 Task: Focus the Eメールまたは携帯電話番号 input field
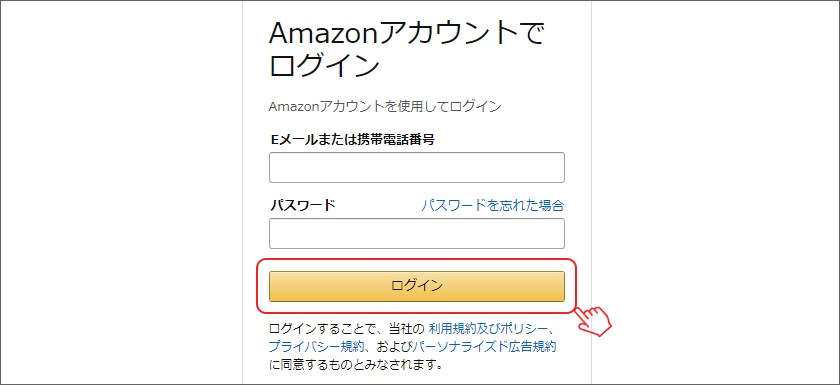pyautogui.click(x=417, y=168)
